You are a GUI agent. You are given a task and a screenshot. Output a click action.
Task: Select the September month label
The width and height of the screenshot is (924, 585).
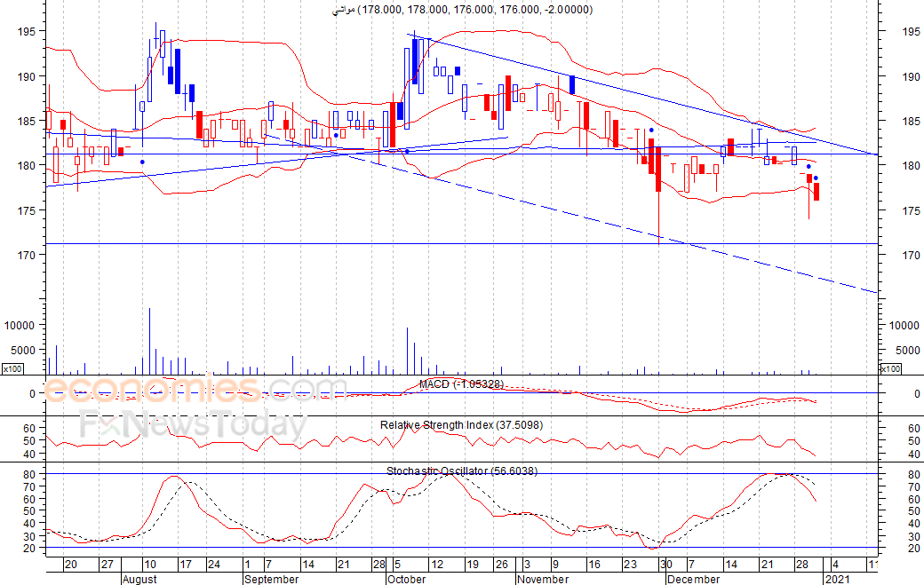tap(270, 579)
